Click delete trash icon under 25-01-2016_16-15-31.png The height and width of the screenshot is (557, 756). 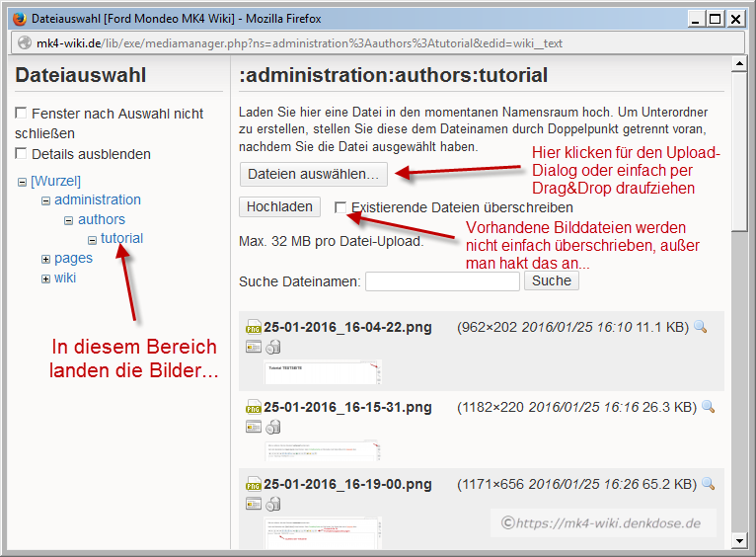point(273,427)
